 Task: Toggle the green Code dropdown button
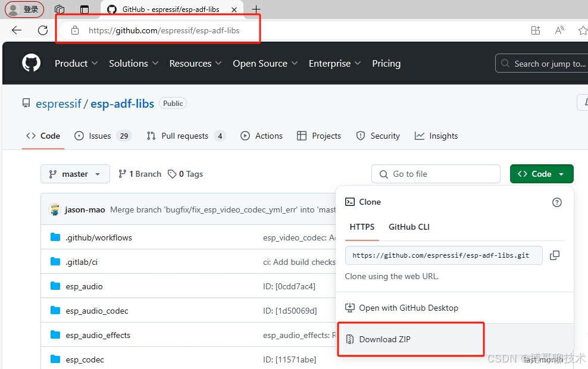pos(542,174)
